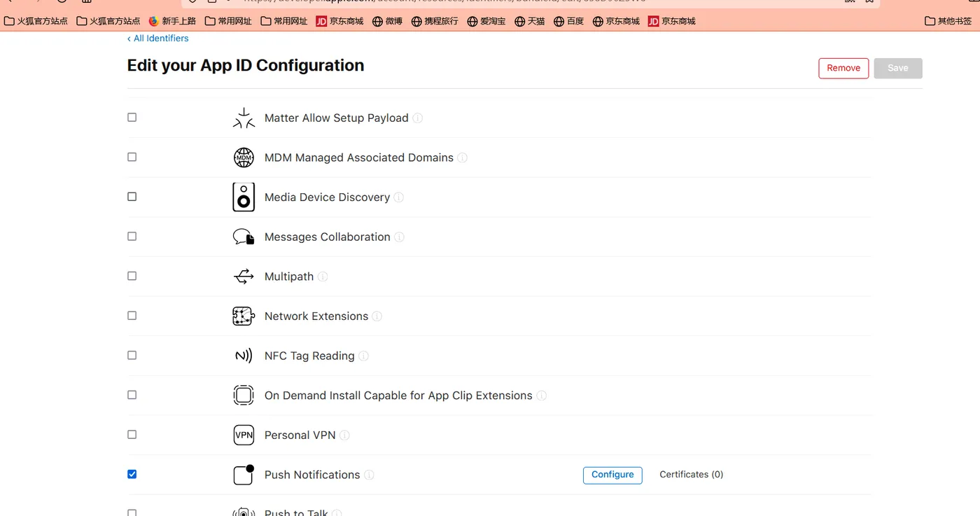The width and height of the screenshot is (980, 516).
Task: Click the Network Extensions icon
Action: click(x=244, y=316)
